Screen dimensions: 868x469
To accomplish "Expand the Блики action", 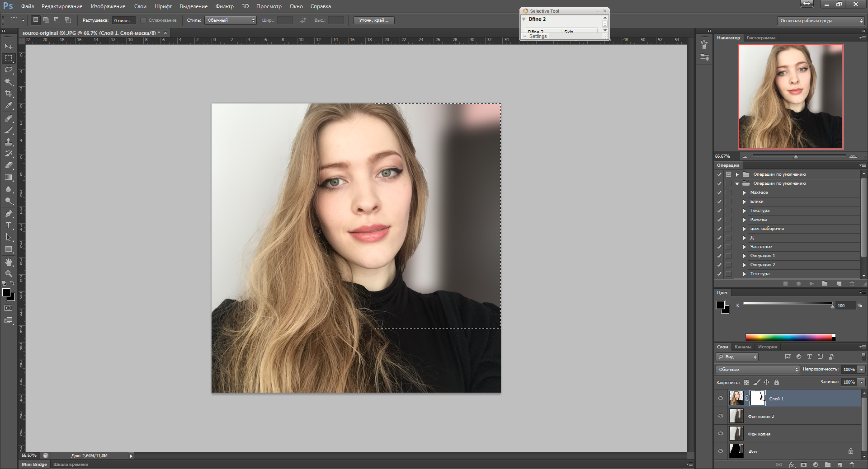I will click(x=745, y=202).
